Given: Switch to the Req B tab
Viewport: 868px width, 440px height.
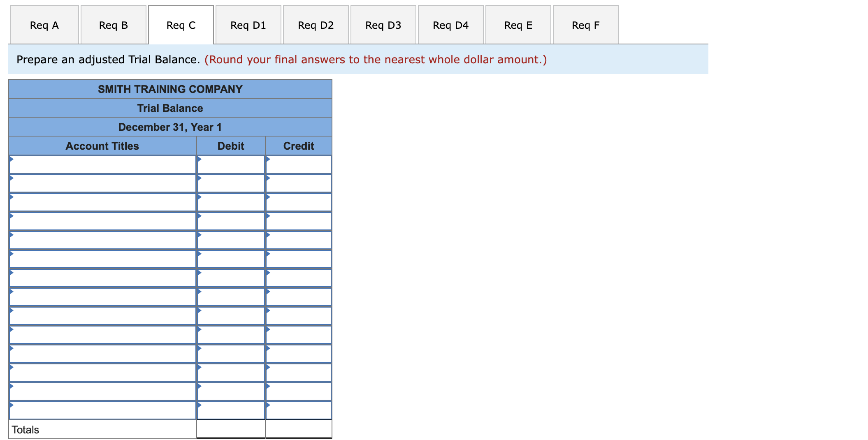Looking at the screenshot, I should point(113,25).
